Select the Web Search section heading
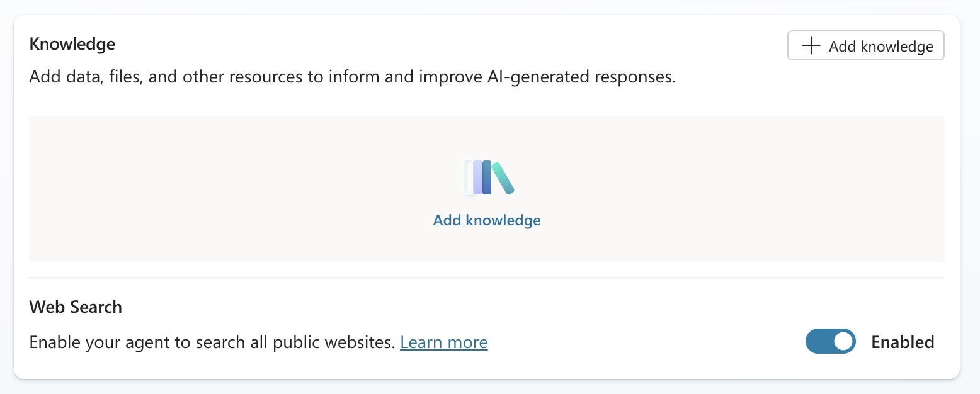 (76, 307)
